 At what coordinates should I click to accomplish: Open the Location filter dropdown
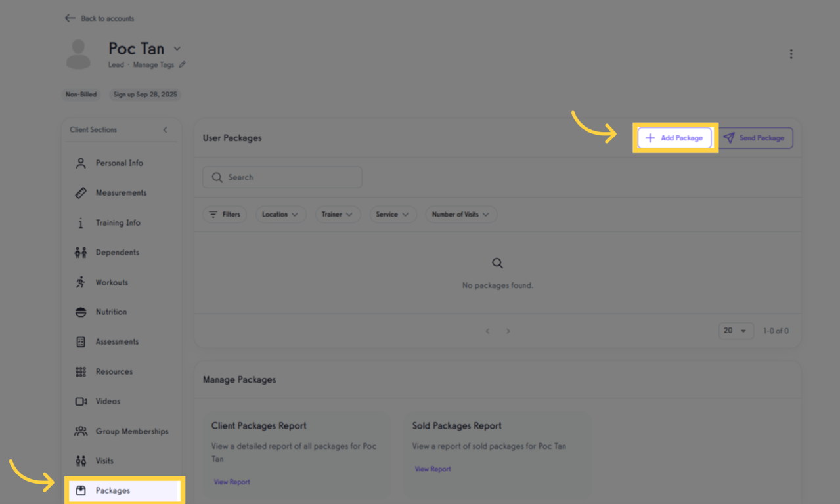(281, 214)
